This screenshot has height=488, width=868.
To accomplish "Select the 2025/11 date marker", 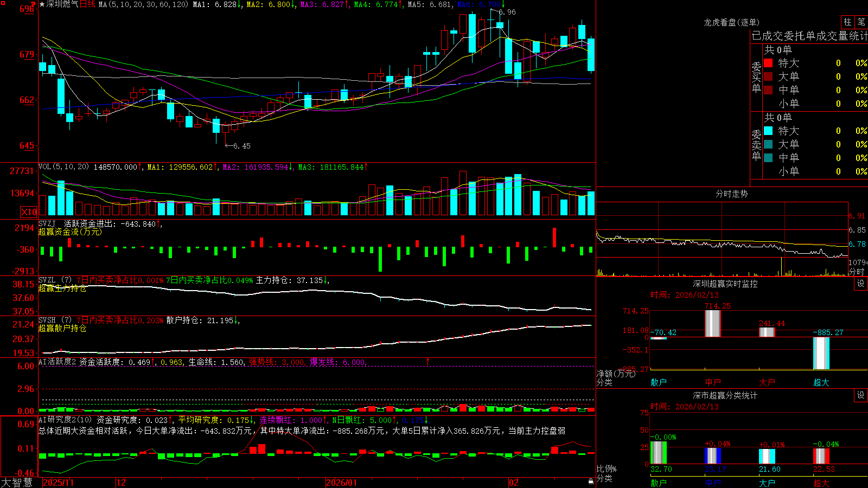I will point(58,483).
